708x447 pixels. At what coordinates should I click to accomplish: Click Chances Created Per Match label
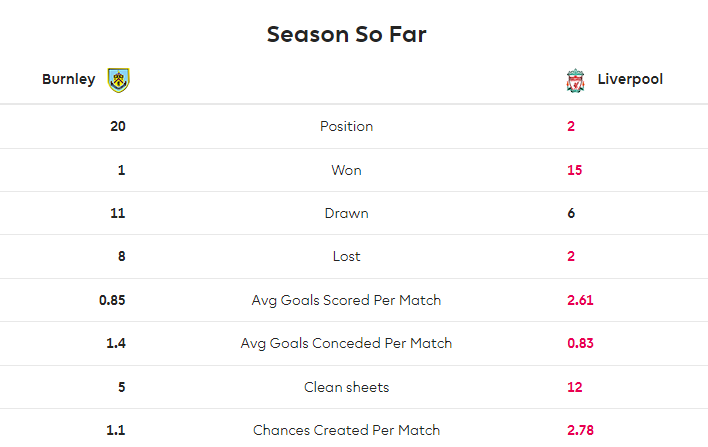(346, 430)
